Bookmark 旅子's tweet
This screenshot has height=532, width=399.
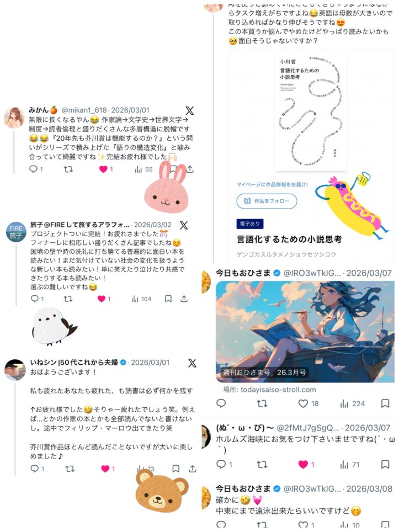[168, 299]
